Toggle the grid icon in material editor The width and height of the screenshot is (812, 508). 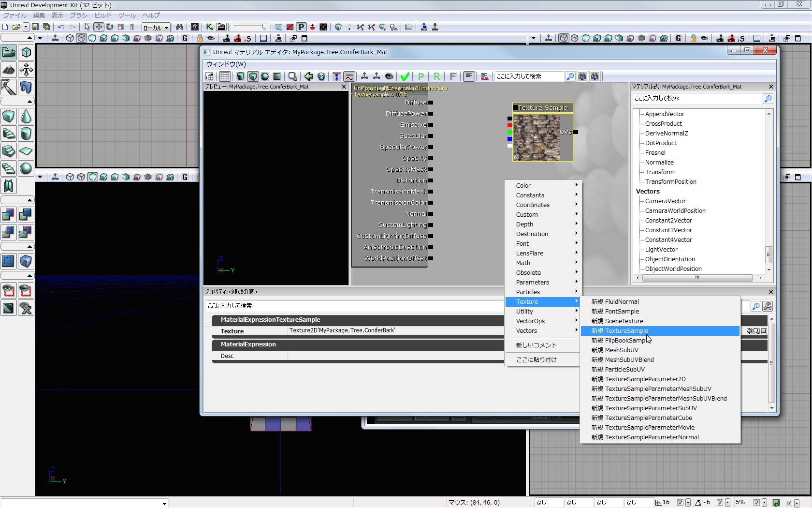[x=225, y=76]
